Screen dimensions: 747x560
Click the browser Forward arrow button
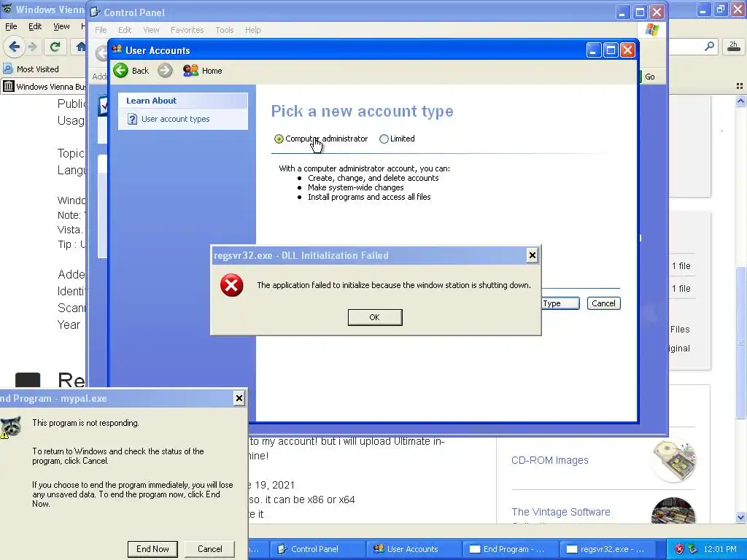pyautogui.click(x=32, y=47)
